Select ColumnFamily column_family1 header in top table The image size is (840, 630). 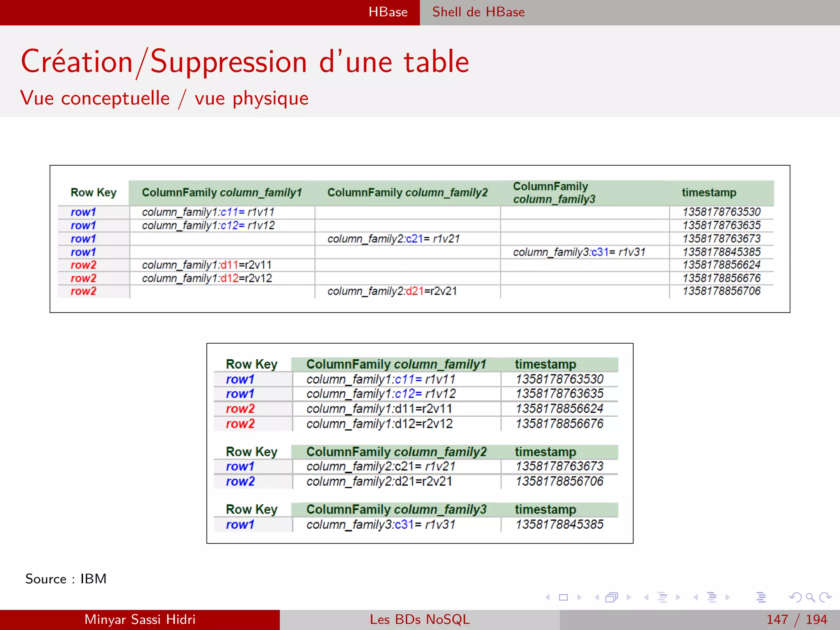222,192
